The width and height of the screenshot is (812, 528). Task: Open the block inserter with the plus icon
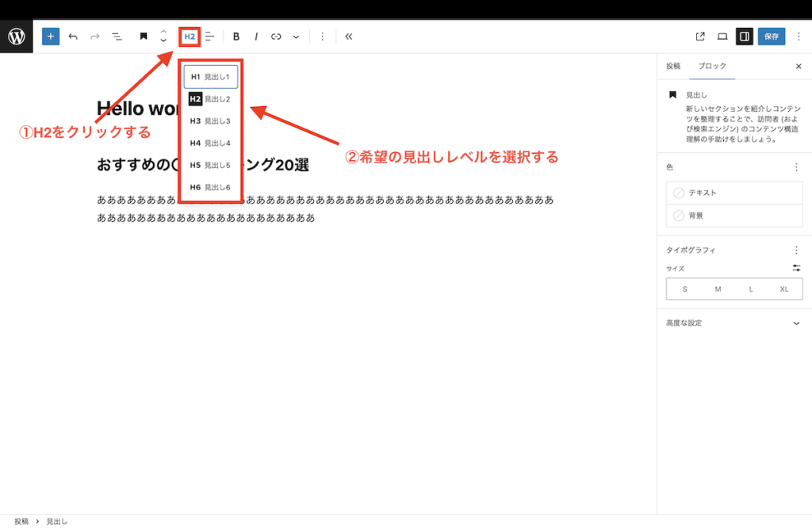click(50, 36)
